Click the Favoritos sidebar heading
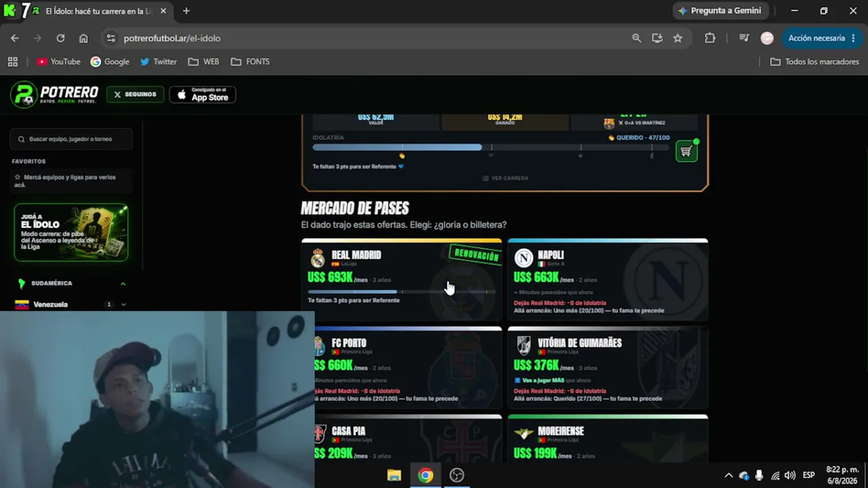Viewport: 868px width, 488px height. (28, 161)
